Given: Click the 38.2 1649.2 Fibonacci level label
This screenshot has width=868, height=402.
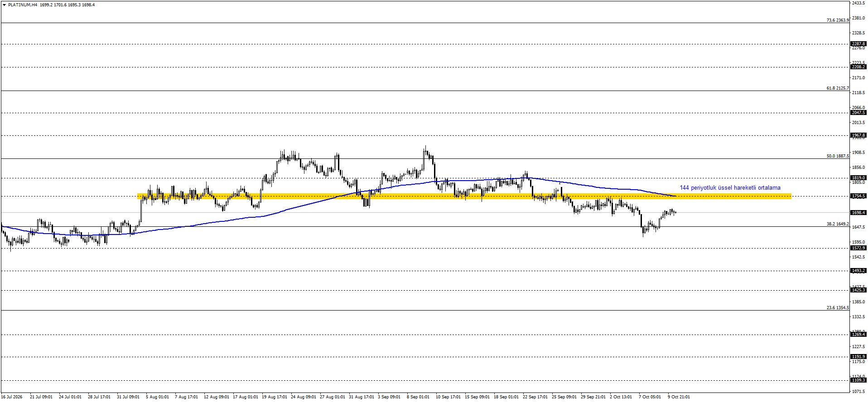Looking at the screenshot, I should point(838,224).
